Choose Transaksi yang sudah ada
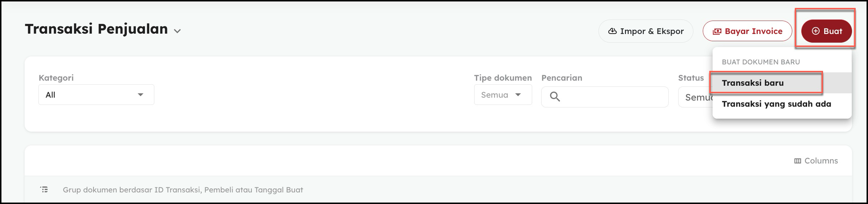The height and width of the screenshot is (204, 868). [776, 104]
